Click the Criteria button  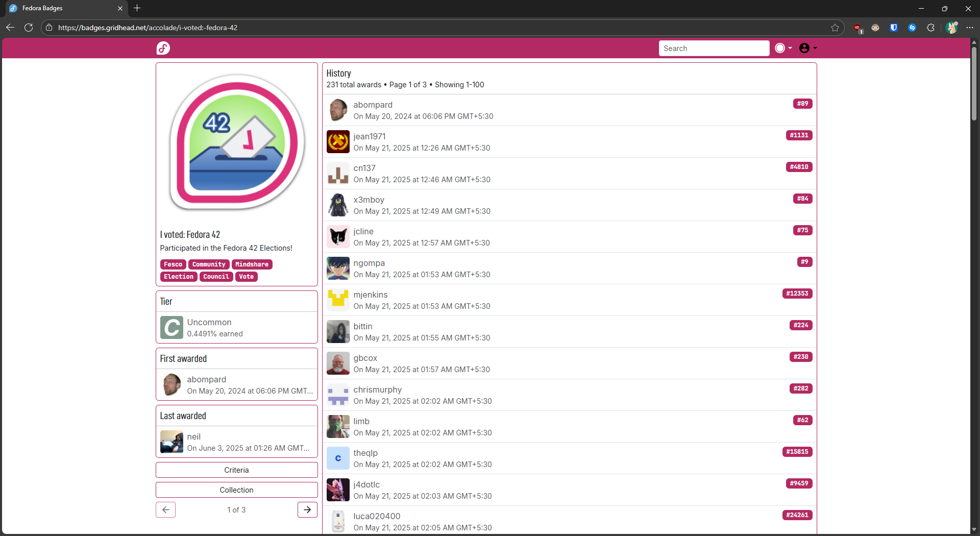pyautogui.click(x=236, y=470)
